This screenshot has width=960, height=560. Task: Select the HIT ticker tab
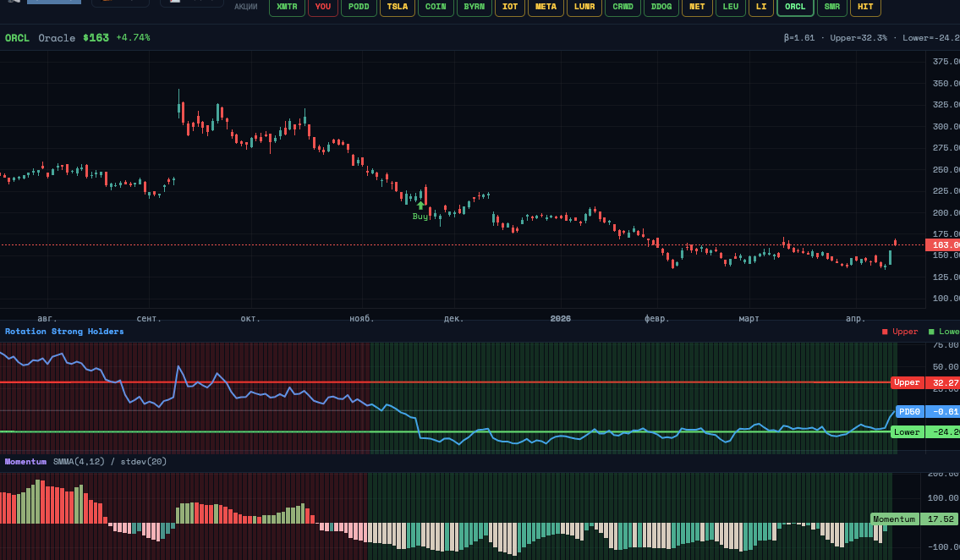click(x=866, y=7)
